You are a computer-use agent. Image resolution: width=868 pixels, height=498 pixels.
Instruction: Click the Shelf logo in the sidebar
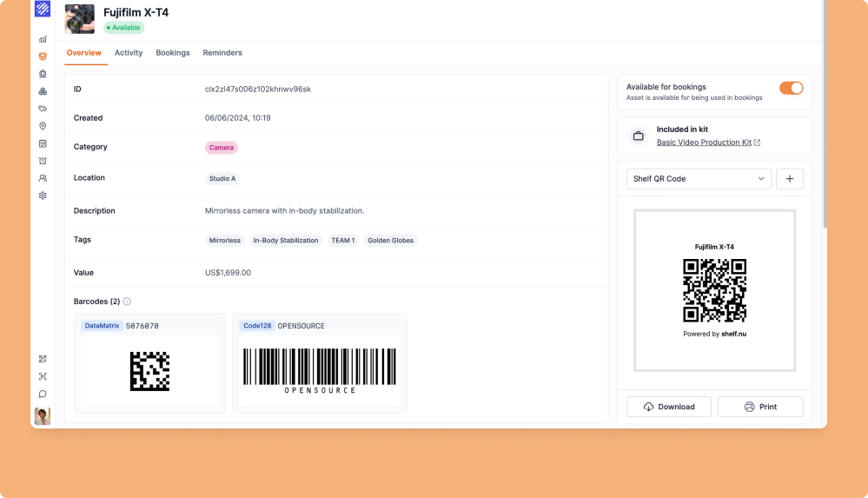(43, 9)
